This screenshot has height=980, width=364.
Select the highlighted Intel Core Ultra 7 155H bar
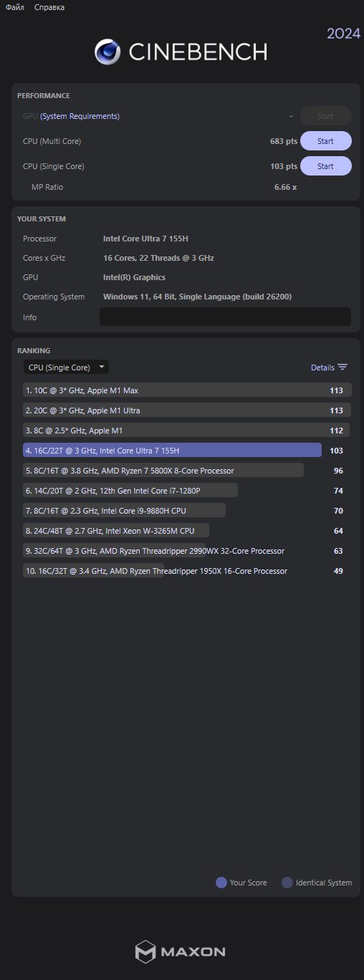[x=172, y=451]
